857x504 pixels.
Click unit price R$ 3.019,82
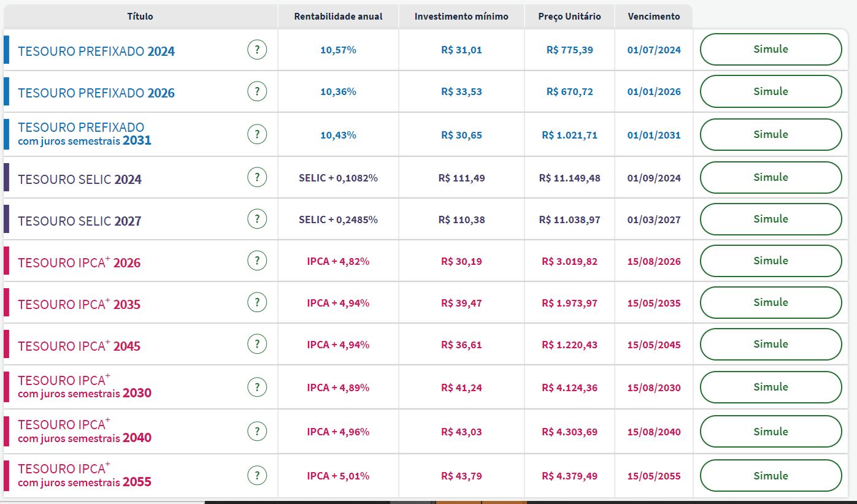tap(569, 261)
